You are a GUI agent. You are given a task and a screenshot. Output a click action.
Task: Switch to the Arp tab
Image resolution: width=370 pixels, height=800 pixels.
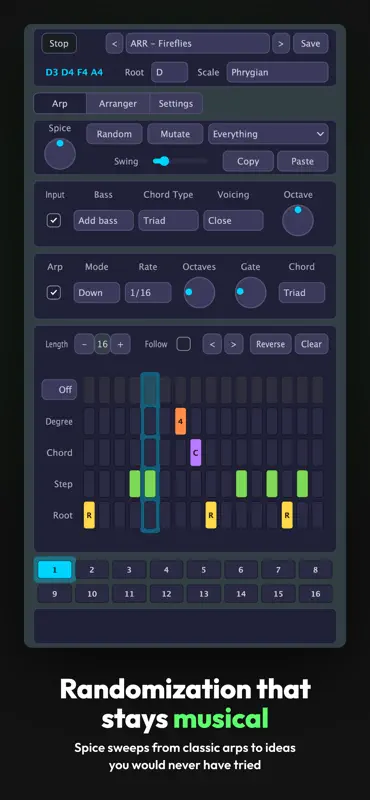tap(60, 104)
